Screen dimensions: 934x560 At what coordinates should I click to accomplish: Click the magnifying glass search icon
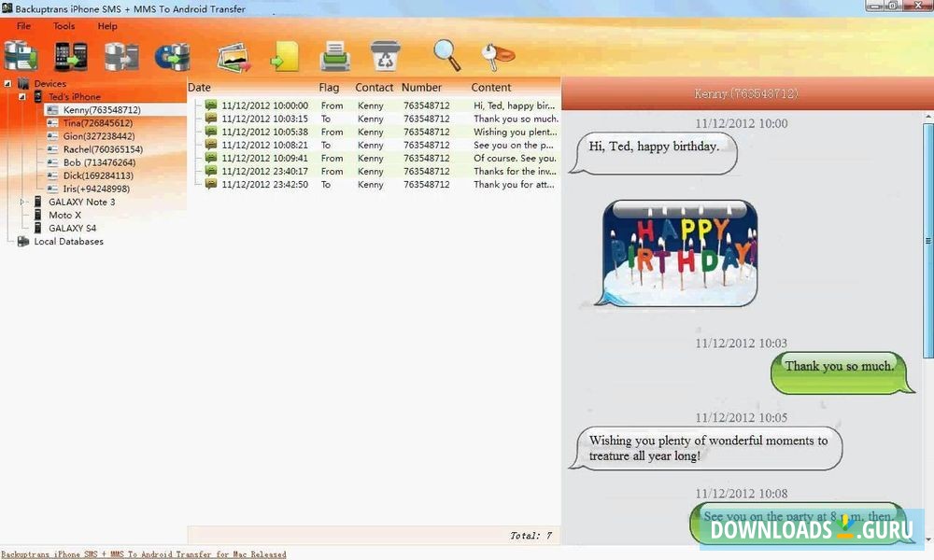pos(446,55)
